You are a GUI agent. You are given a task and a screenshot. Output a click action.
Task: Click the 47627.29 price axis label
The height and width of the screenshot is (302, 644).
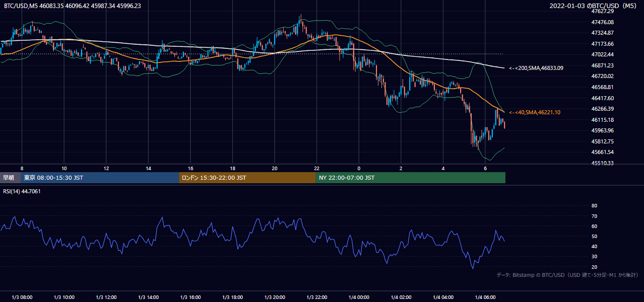tap(602, 11)
